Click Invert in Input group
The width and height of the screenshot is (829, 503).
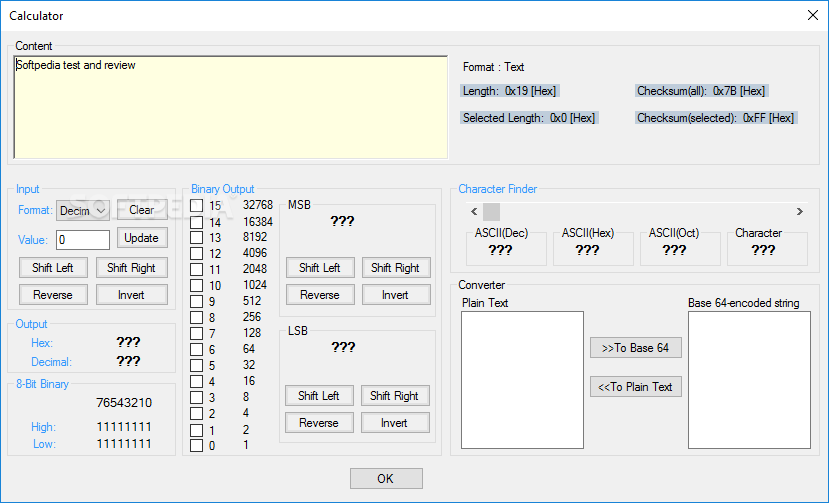(x=132, y=295)
